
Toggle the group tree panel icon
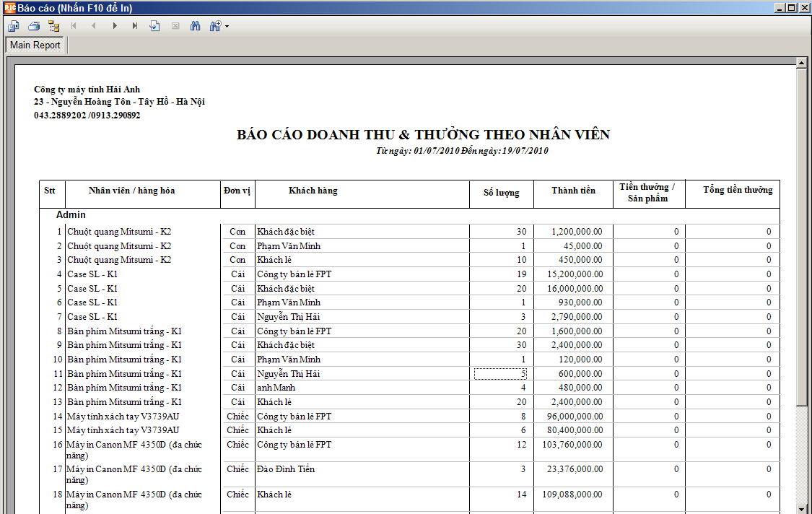click(x=54, y=26)
